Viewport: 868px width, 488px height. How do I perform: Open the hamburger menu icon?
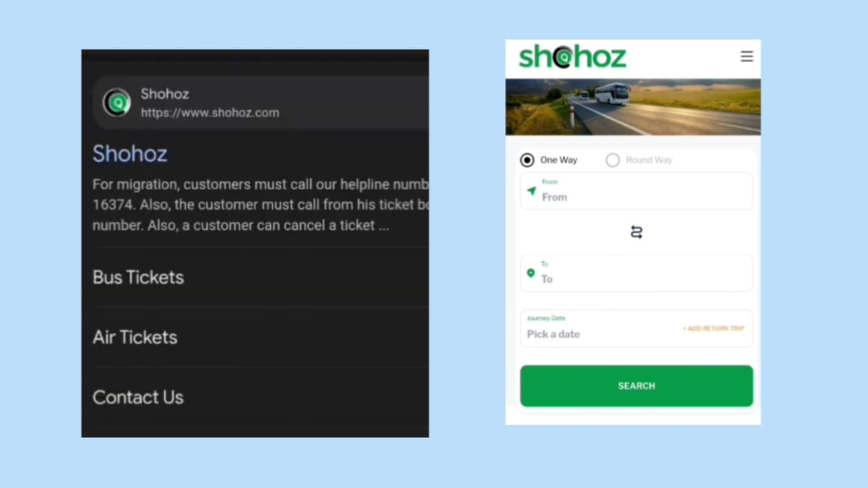click(746, 56)
